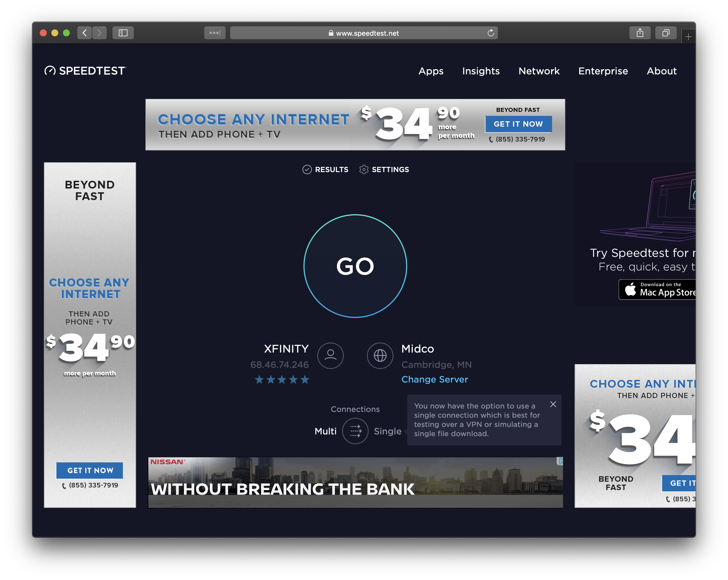The width and height of the screenshot is (728, 580).
Task: Open the Safari sidebar icon
Action: click(123, 33)
